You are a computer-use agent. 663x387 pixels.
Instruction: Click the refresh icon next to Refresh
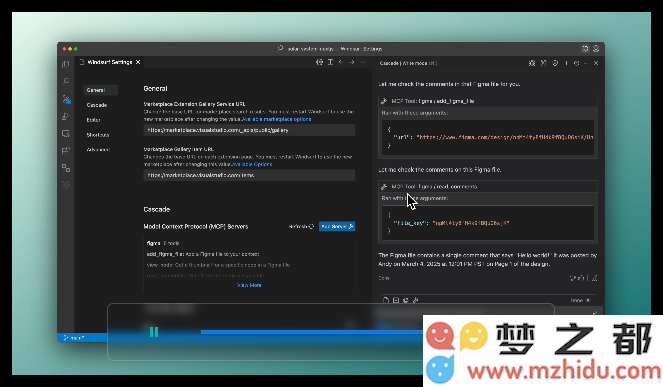point(311,227)
